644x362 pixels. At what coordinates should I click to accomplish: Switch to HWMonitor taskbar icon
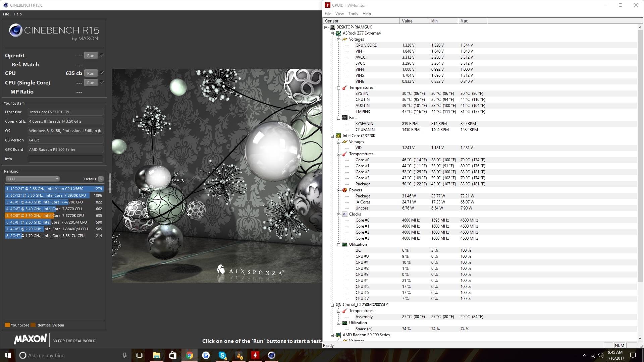[255, 355]
